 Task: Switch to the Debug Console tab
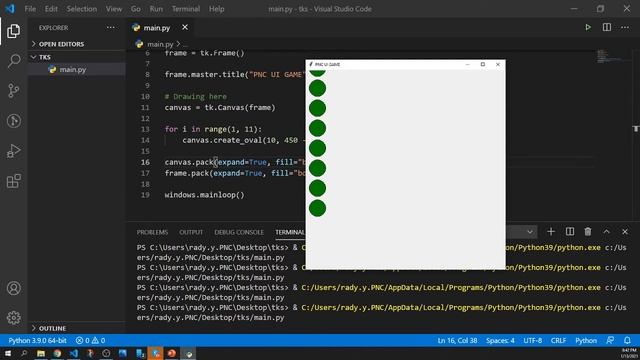click(239, 232)
